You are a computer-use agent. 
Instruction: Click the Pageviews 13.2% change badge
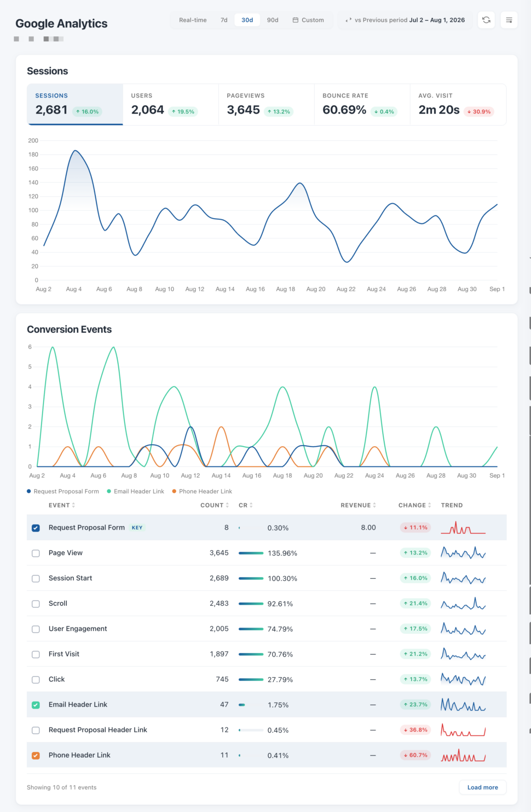click(x=279, y=111)
